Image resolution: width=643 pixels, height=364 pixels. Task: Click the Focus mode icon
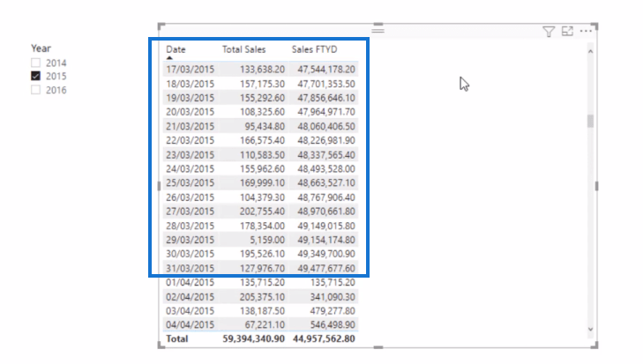pyautogui.click(x=567, y=31)
